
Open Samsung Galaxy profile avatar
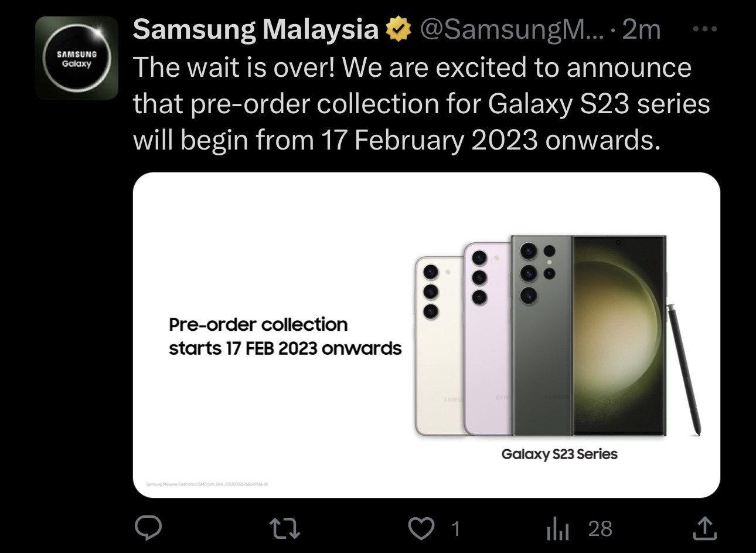click(x=77, y=58)
